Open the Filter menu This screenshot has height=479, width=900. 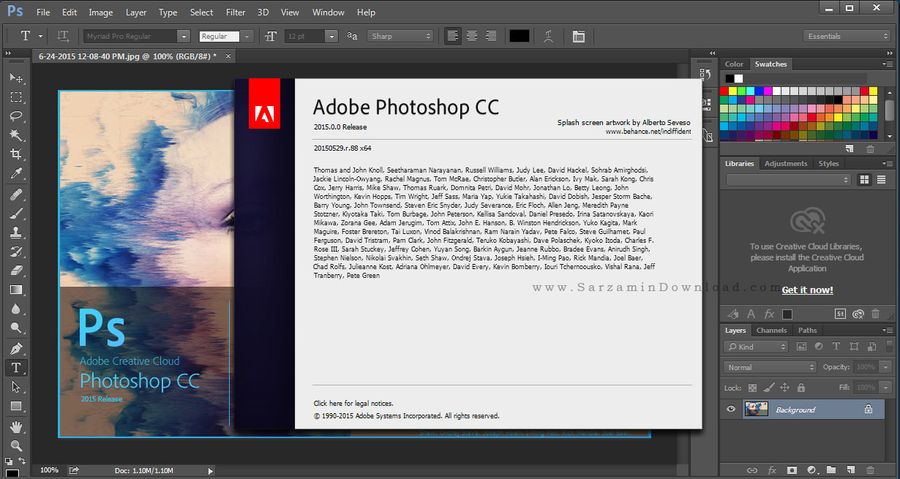235,12
